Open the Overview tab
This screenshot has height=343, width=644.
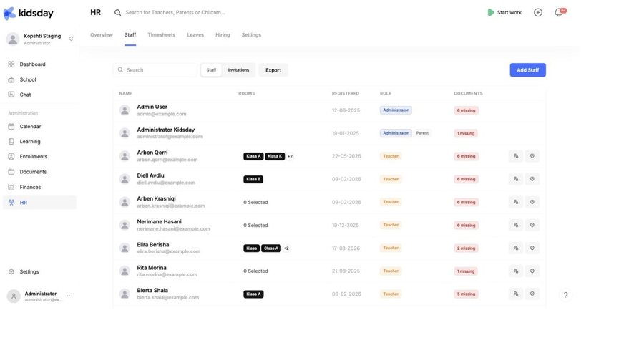click(x=102, y=35)
